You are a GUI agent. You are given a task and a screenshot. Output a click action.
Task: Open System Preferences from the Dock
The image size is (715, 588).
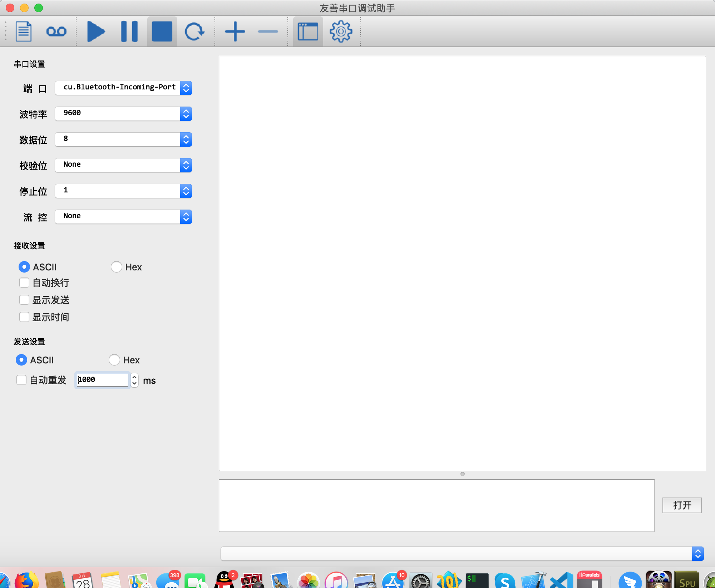tap(420, 580)
